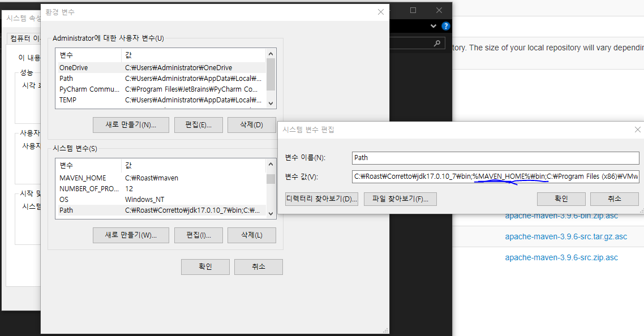Open apache-maven-3.9.6-src.tar.gz.asc link

[x=566, y=237]
